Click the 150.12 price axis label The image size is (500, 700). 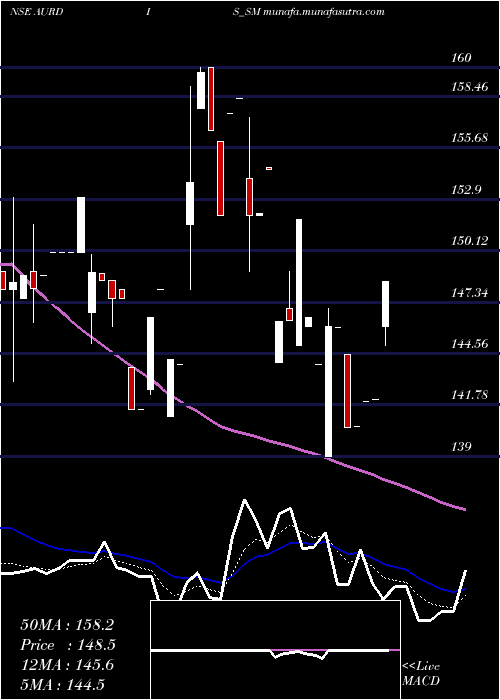(x=470, y=241)
